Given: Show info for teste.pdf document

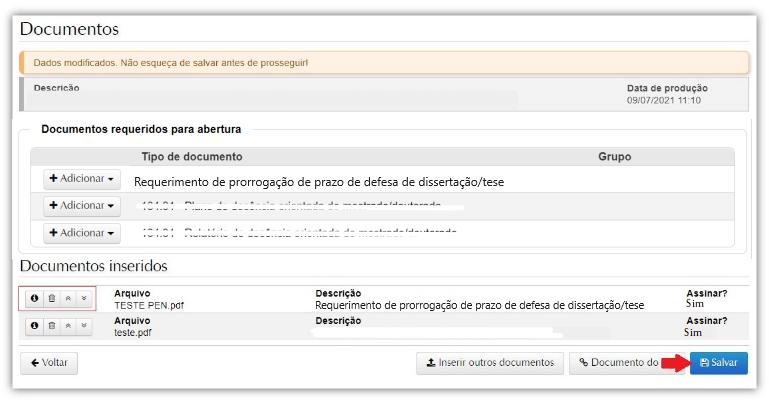Looking at the screenshot, I should [x=35, y=326].
